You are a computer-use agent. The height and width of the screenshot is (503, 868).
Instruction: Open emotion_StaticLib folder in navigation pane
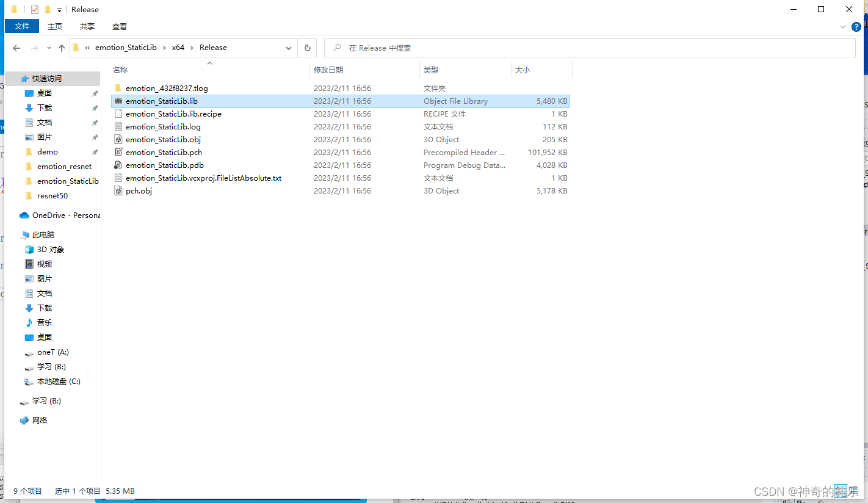point(67,181)
